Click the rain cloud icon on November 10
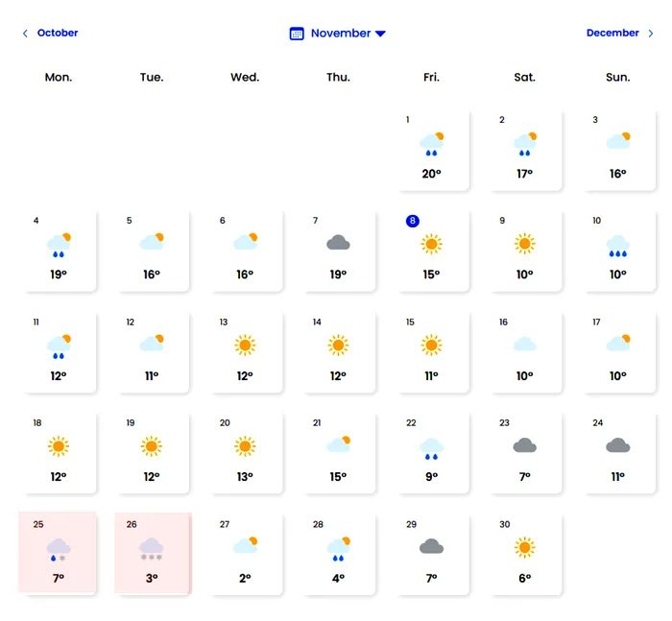Viewport: 672px width, 621px height. tap(617, 246)
